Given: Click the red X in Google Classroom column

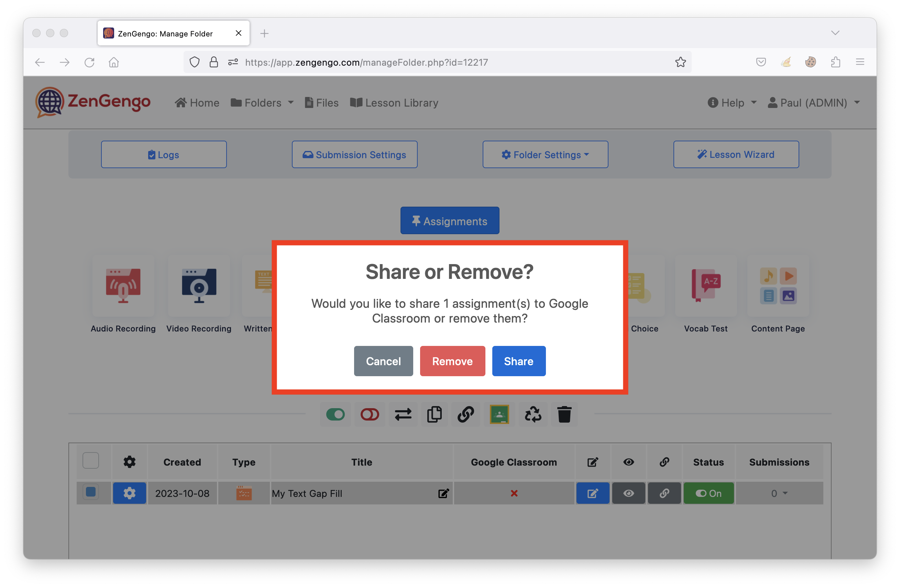Looking at the screenshot, I should coord(514,493).
